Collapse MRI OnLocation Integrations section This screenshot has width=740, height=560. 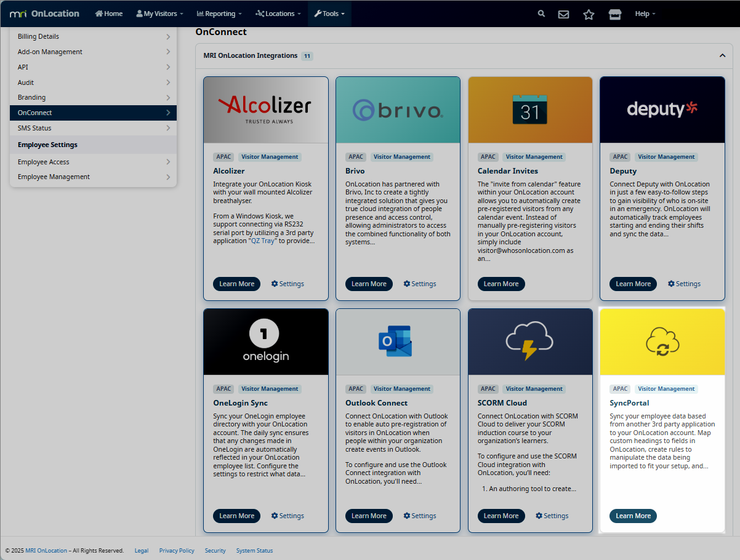click(722, 55)
